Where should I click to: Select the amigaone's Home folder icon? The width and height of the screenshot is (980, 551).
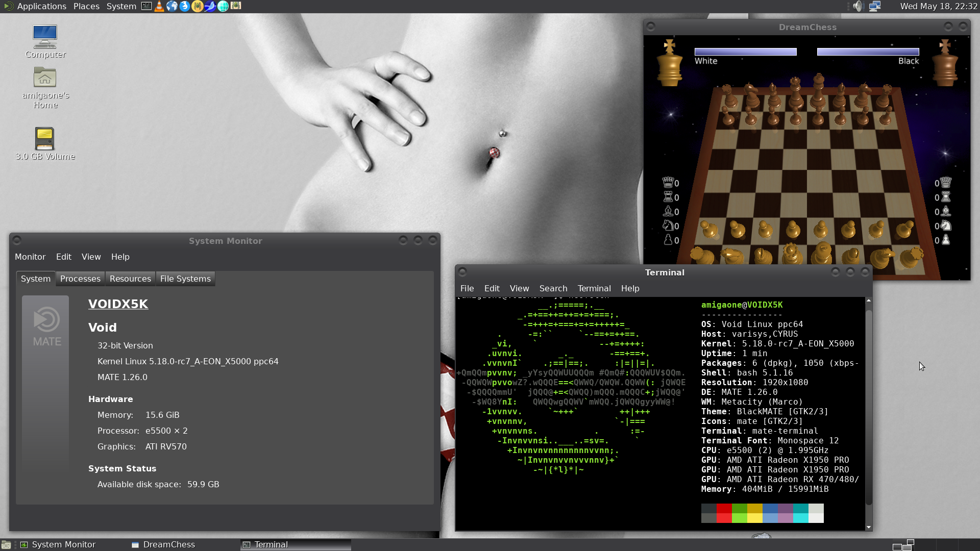[45, 88]
